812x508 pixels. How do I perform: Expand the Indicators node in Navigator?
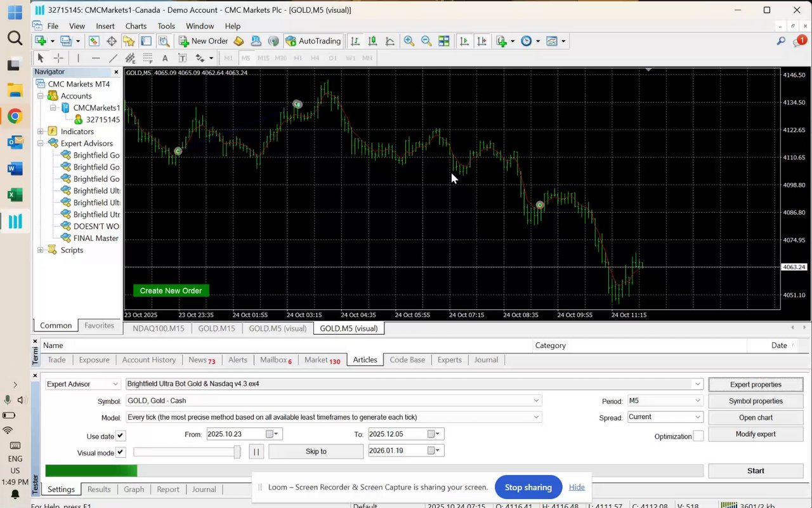click(41, 131)
